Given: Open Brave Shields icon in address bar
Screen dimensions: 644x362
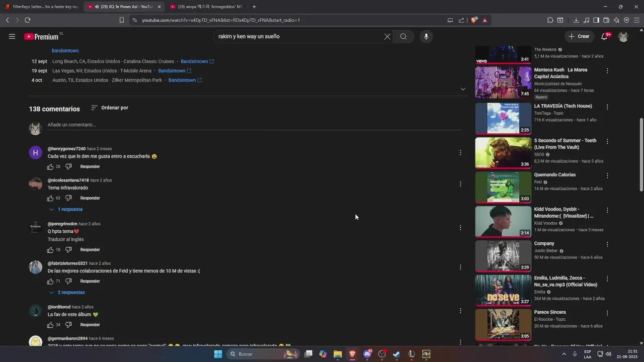Looking at the screenshot, I should 474,20.
